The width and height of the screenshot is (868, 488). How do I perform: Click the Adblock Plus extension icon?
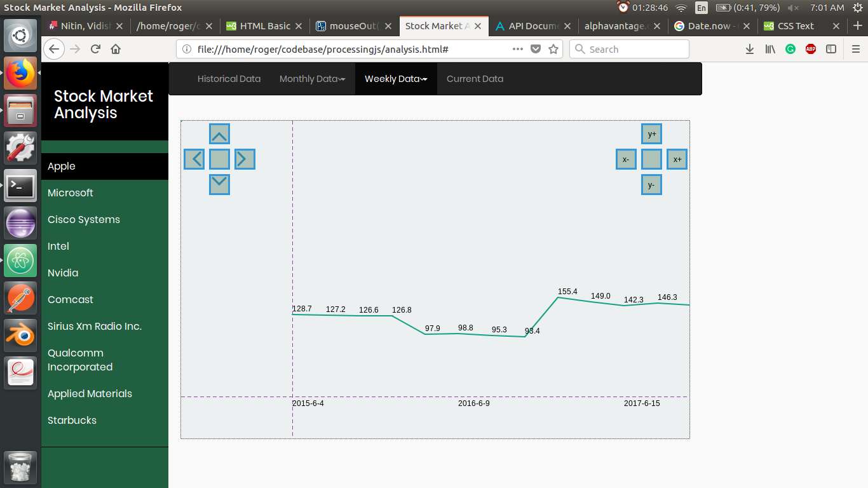tap(811, 49)
